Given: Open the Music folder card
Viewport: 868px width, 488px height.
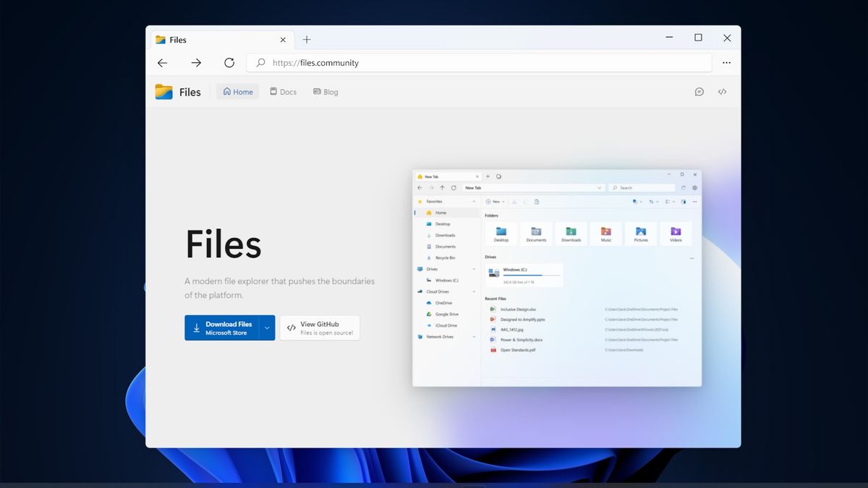Looking at the screenshot, I should click(606, 234).
